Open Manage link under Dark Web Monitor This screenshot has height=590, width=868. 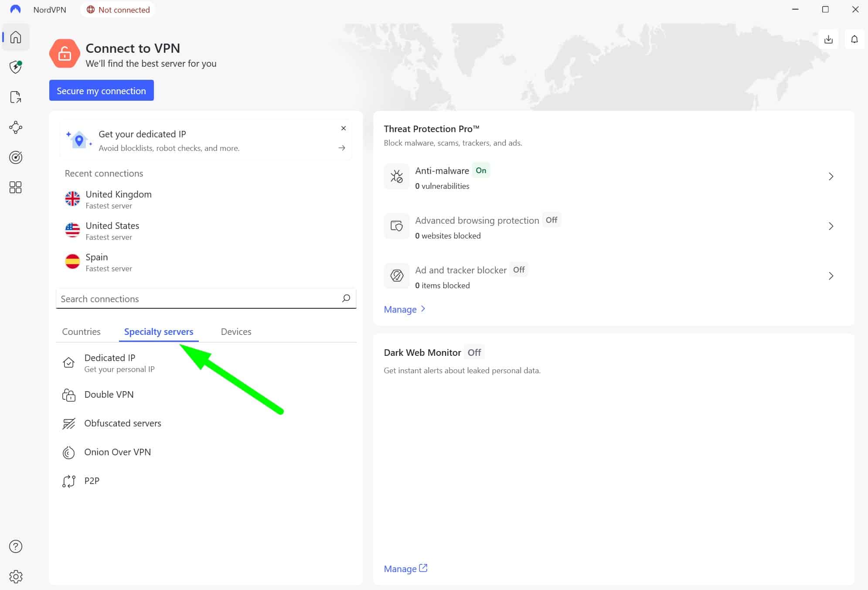[405, 569]
